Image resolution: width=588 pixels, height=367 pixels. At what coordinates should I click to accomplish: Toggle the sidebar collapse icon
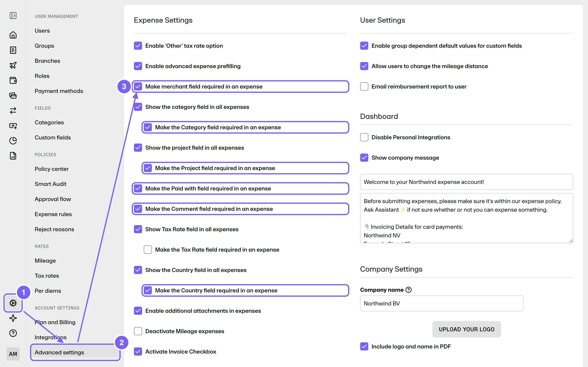coord(13,15)
